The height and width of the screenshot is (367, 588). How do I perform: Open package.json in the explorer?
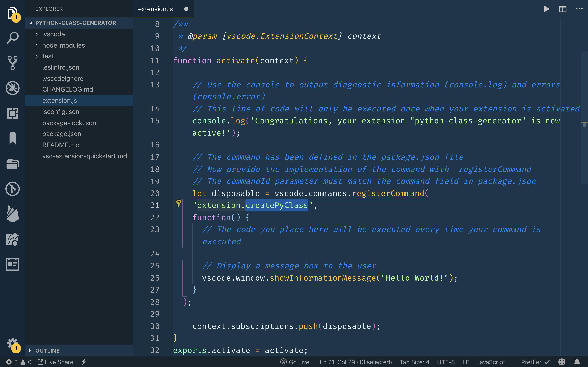click(x=62, y=134)
